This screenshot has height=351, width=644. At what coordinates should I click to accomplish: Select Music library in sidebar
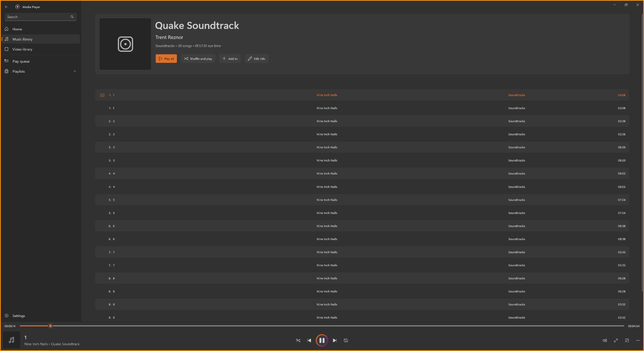point(41,39)
